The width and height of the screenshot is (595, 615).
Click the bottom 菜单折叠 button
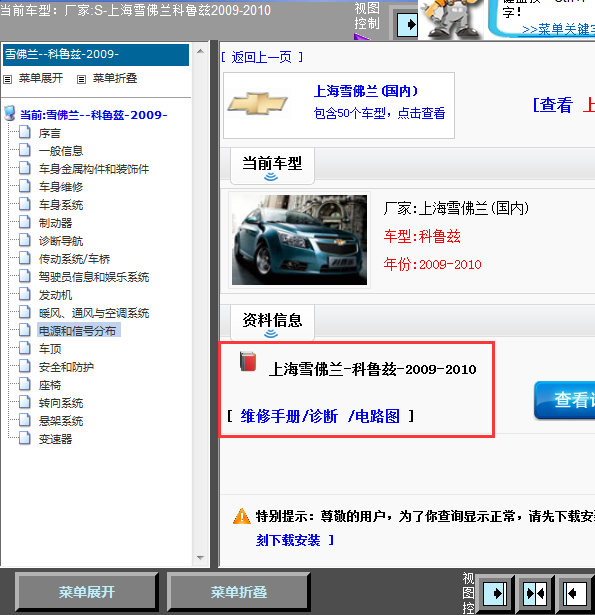(x=238, y=592)
